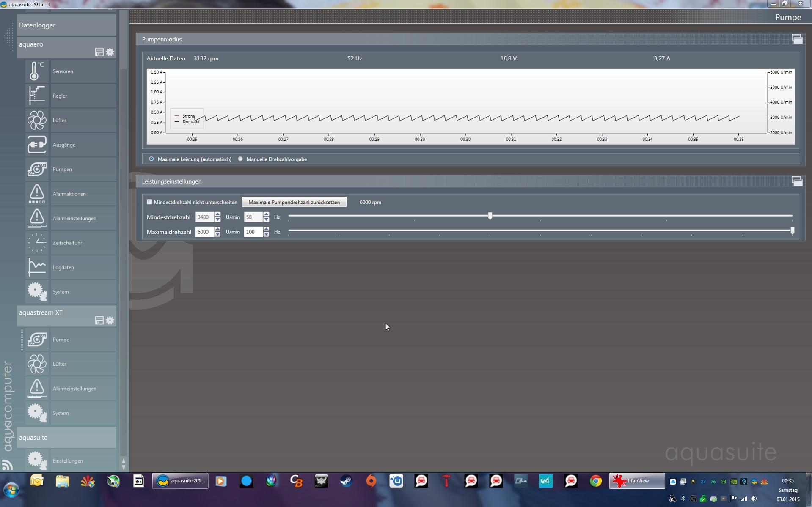Open the aquastream XT Pumpe icon

pyautogui.click(x=37, y=340)
